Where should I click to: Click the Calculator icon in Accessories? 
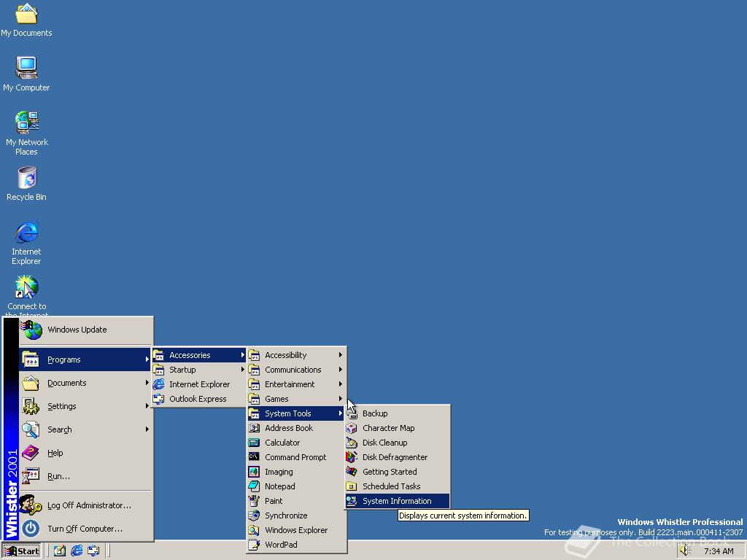pyautogui.click(x=255, y=443)
